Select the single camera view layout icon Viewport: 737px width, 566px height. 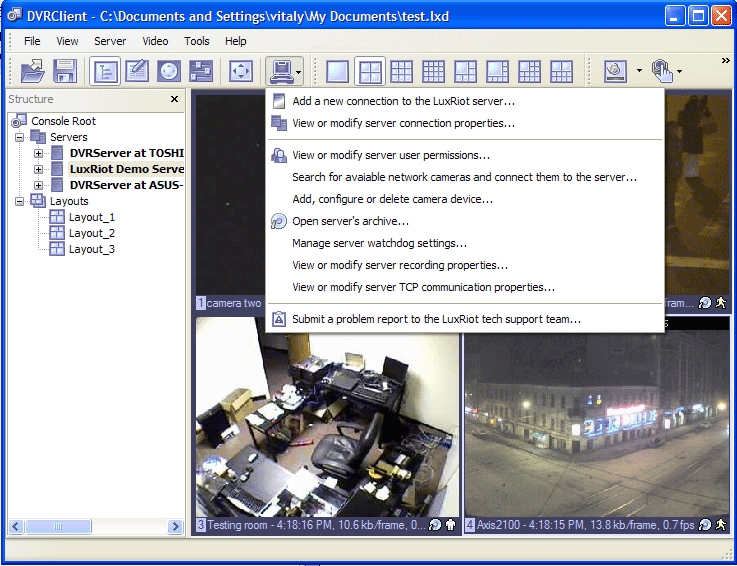337,71
